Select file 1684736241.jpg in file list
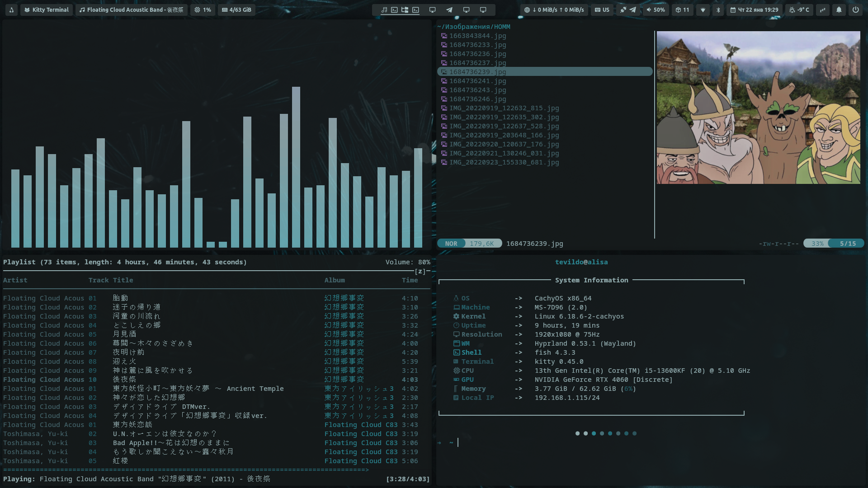Viewport: 868px width, 488px height. (x=477, y=81)
